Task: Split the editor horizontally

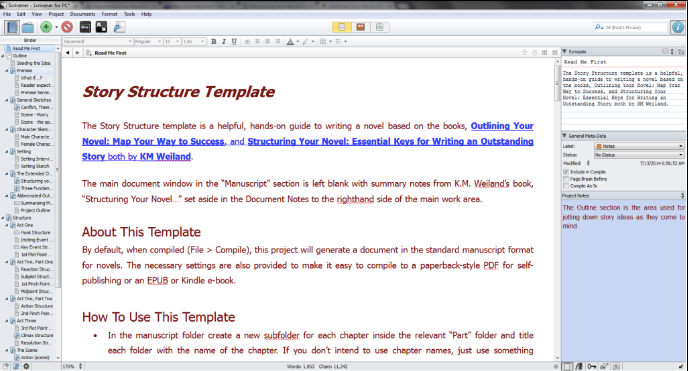Action: click(x=555, y=53)
